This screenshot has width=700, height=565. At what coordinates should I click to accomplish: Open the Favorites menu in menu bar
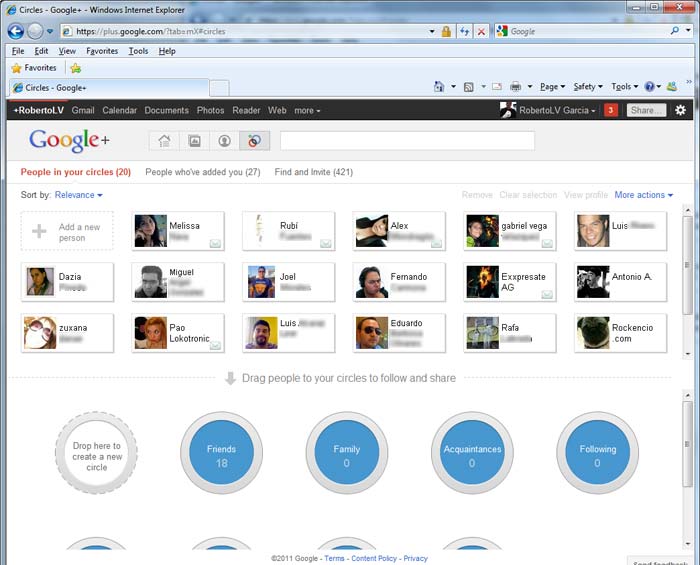[102, 51]
